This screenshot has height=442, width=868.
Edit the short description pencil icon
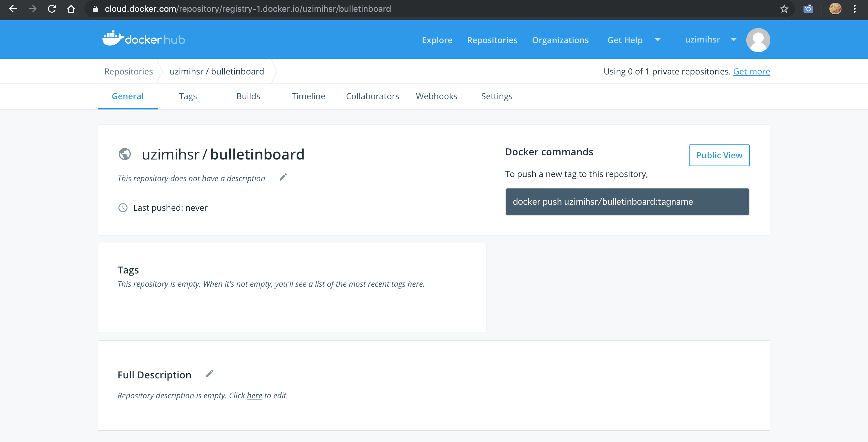(x=283, y=177)
